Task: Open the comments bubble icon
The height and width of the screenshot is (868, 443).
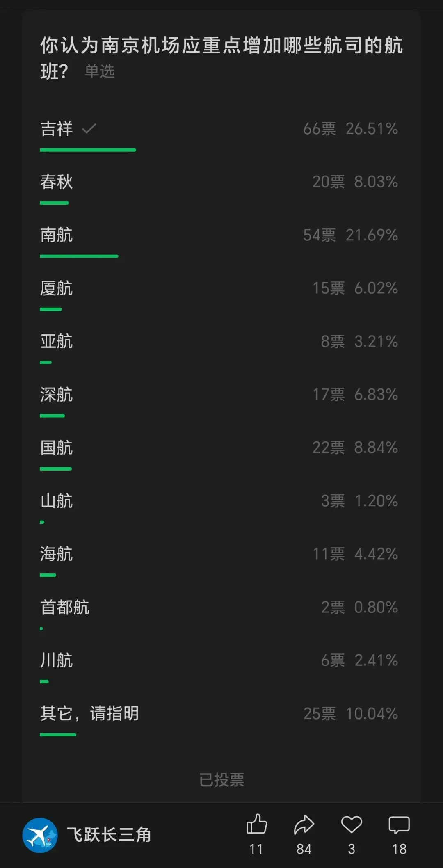Action: [399, 825]
